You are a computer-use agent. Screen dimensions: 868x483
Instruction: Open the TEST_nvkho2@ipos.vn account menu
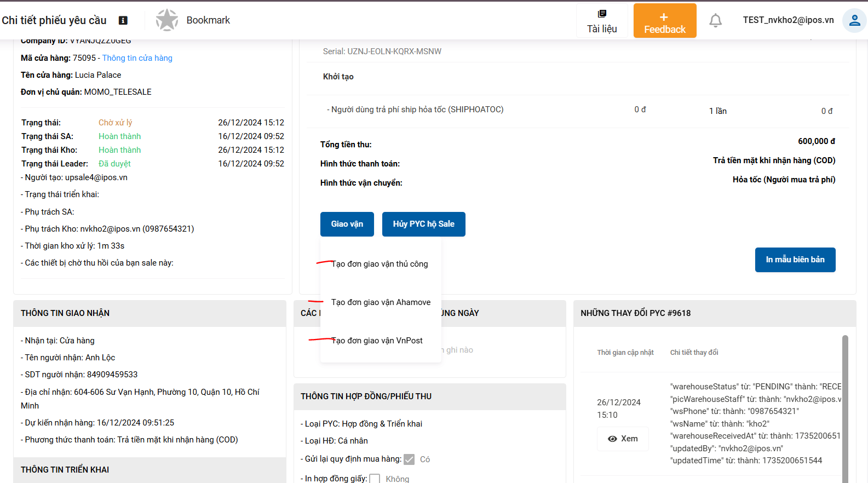coord(788,20)
